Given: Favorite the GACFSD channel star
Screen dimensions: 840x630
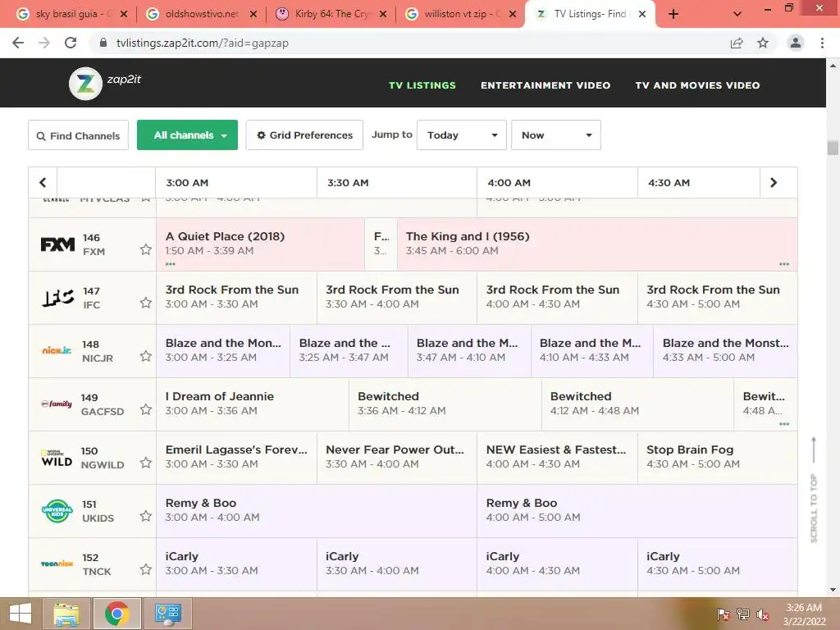Looking at the screenshot, I should point(146,410).
